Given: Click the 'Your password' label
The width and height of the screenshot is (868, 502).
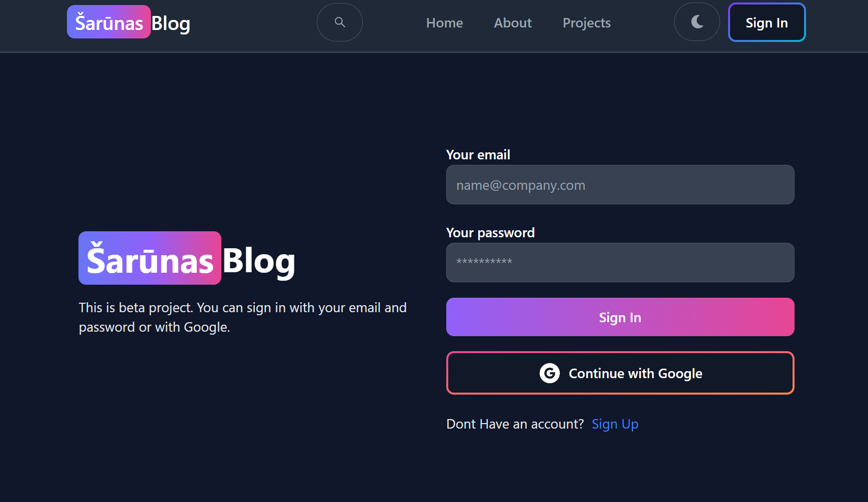Looking at the screenshot, I should (x=490, y=233).
